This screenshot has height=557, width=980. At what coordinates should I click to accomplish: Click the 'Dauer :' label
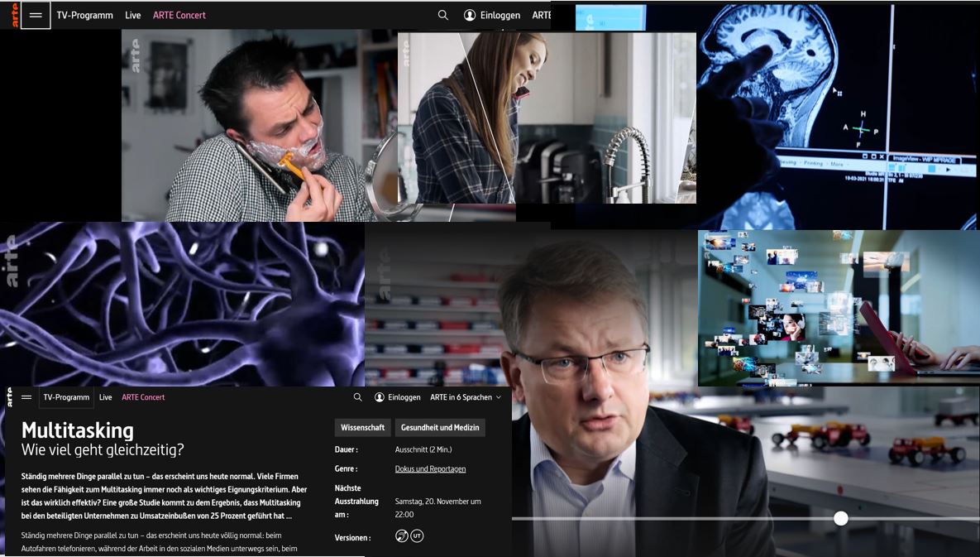(347, 449)
